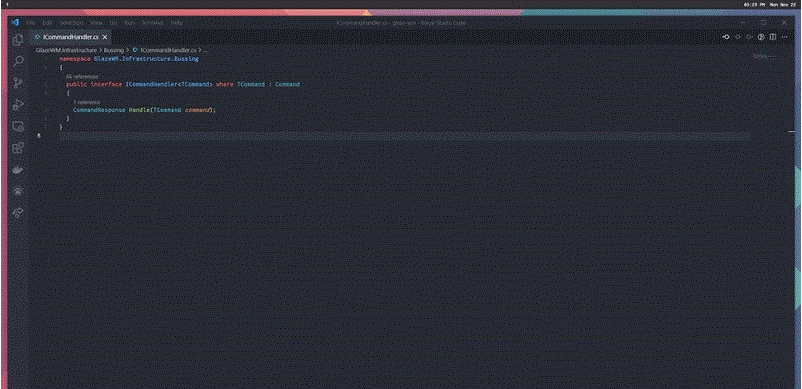The image size is (802, 389).
Task: Open the Live Share view at sidebar bottom
Action: tap(18, 213)
